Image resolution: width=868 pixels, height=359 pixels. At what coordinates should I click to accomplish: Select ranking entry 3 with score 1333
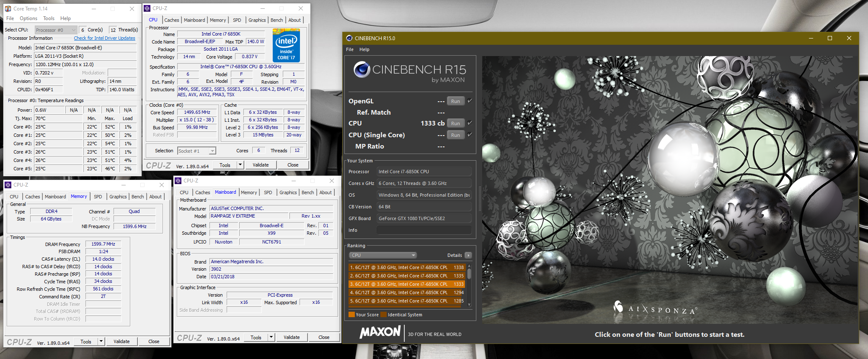pos(407,284)
